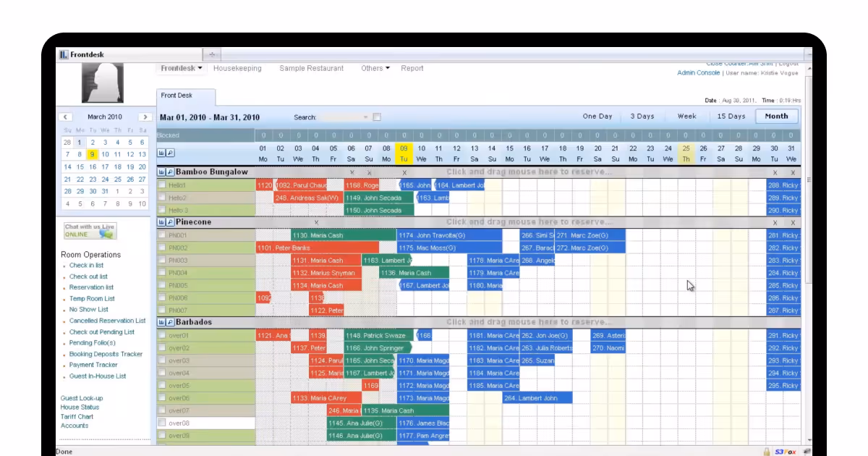Switch to 3 Days view
The width and height of the screenshot is (868, 456).
(642, 117)
